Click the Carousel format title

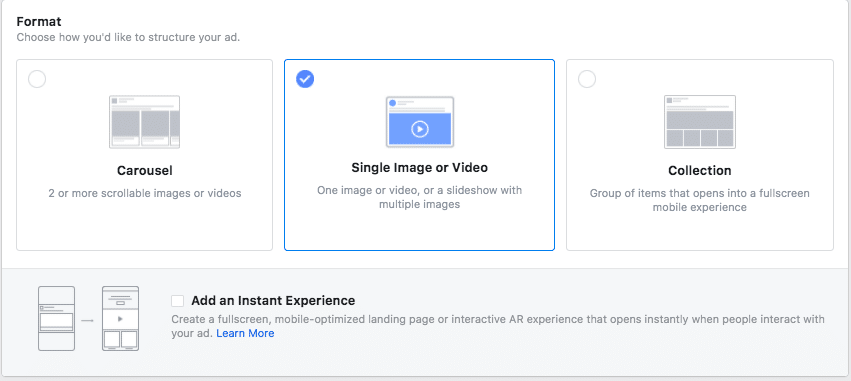[144, 170]
